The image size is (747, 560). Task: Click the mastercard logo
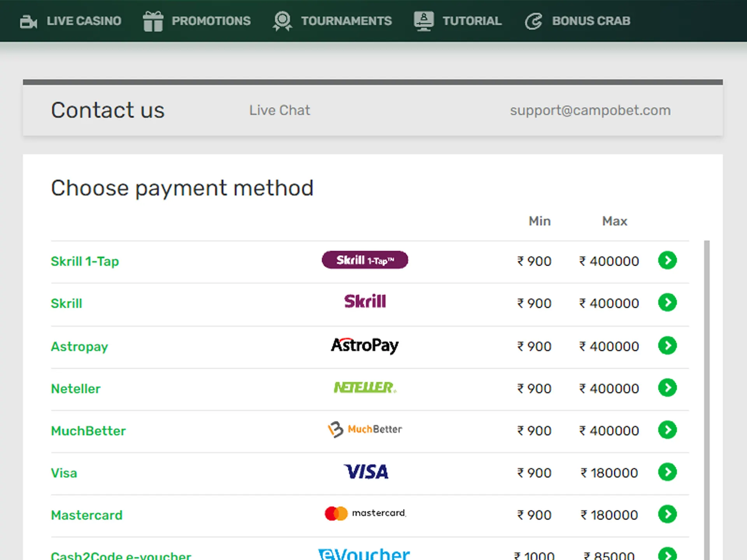pyautogui.click(x=365, y=513)
